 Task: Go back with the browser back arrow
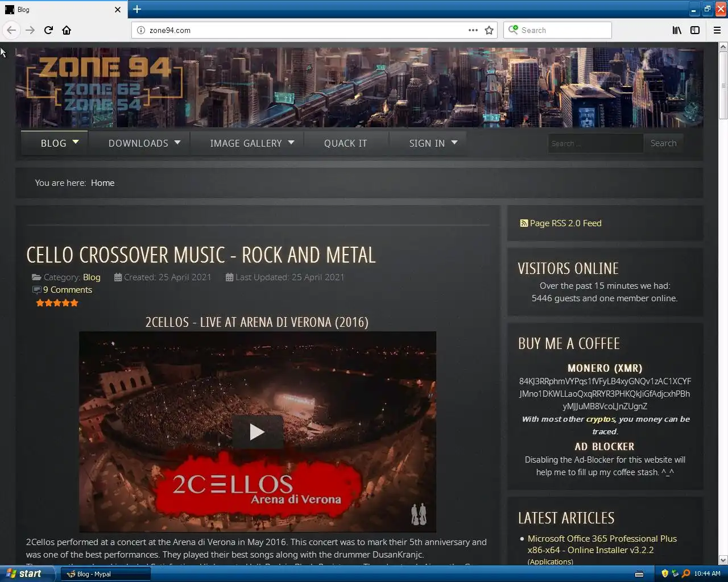click(11, 30)
